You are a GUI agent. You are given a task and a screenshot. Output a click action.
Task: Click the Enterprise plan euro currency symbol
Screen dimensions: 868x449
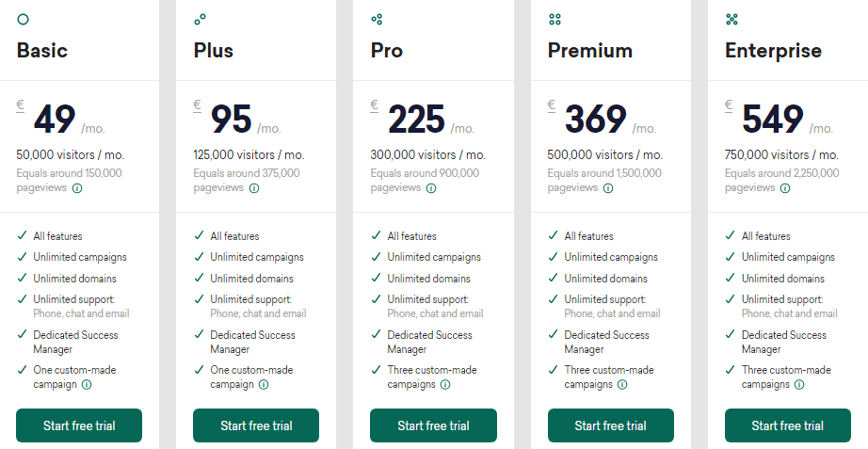pos(729,105)
